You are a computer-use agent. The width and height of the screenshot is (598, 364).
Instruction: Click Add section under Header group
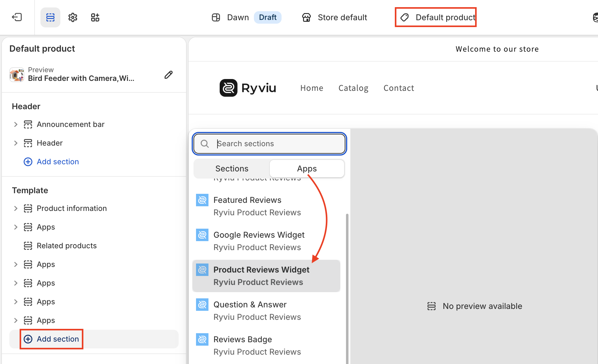pos(51,162)
